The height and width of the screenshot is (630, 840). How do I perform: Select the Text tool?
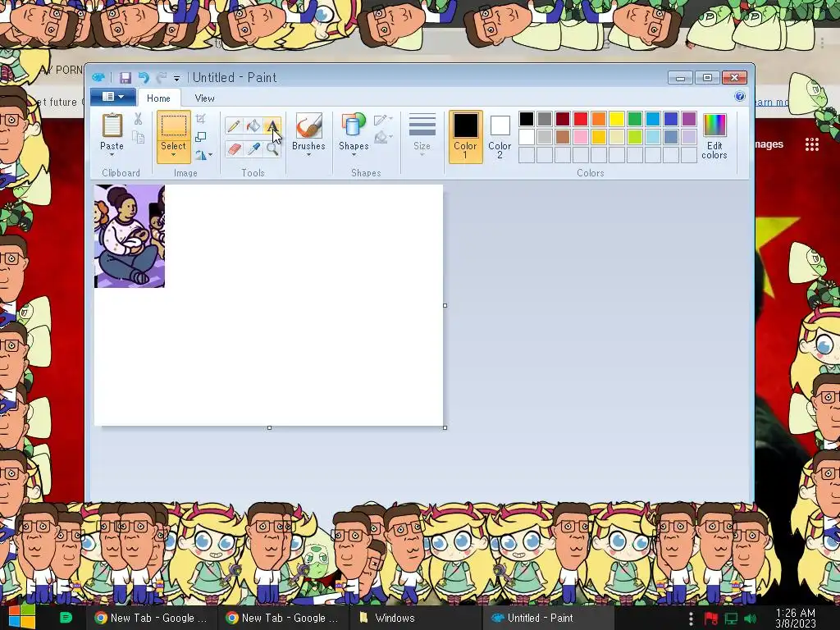click(x=272, y=126)
